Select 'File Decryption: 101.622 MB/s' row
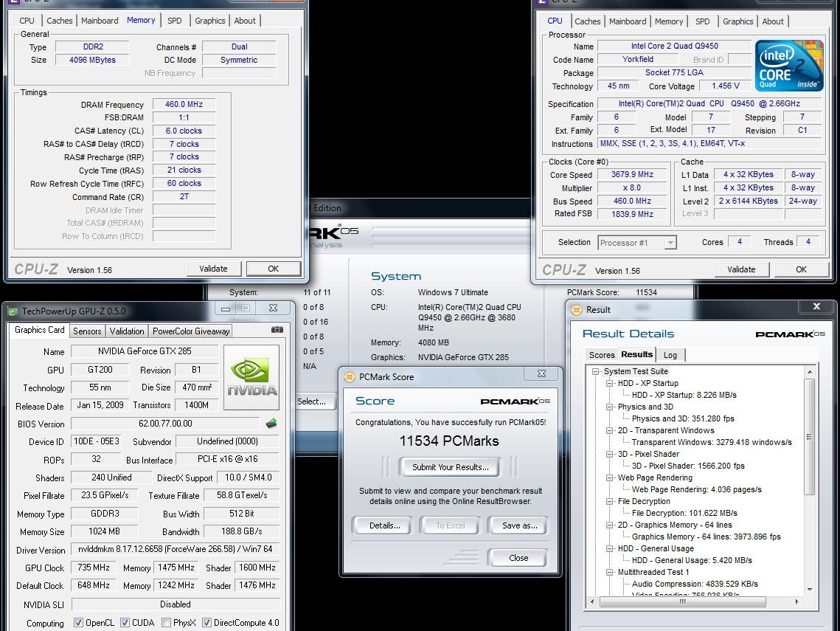Screen dimensions: 840x631 (684, 513)
